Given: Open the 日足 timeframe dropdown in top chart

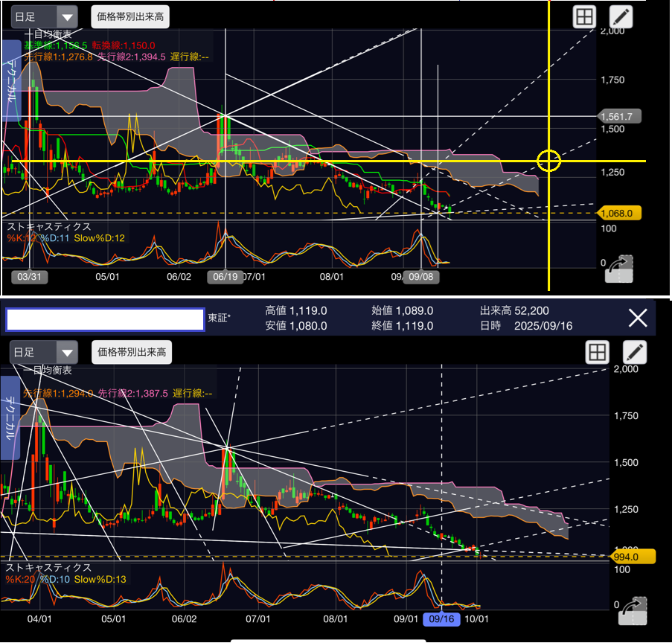Looking at the screenshot, I should [45, 16].
